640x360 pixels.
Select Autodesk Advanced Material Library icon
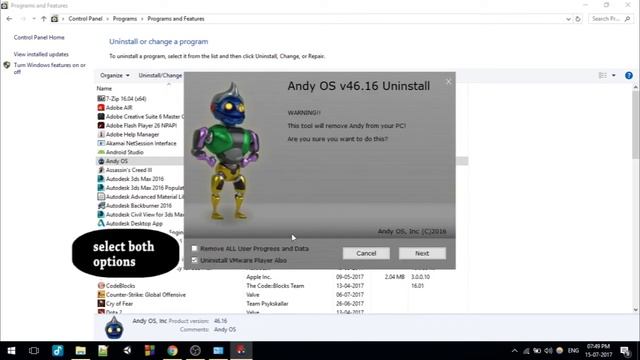(x=101, y=197)
